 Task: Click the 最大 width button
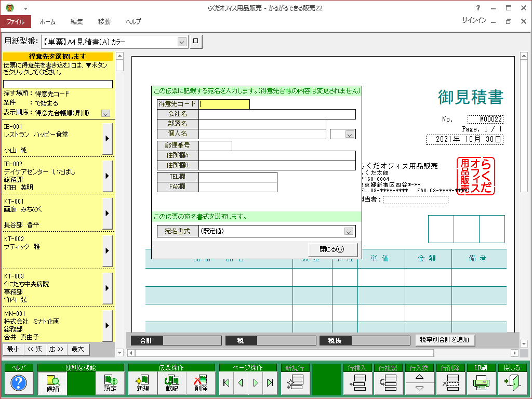point(78,349)
